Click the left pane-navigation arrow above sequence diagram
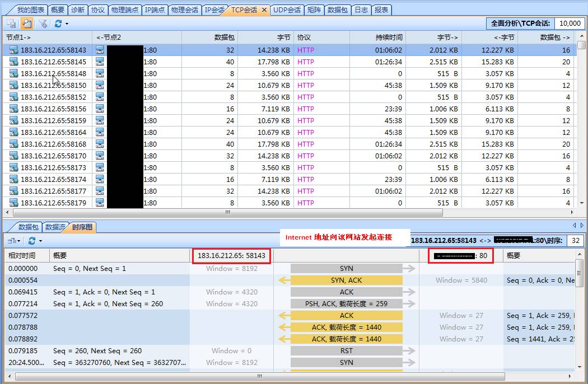Screen dimensions: 588x384 click(x=575, y=225)
